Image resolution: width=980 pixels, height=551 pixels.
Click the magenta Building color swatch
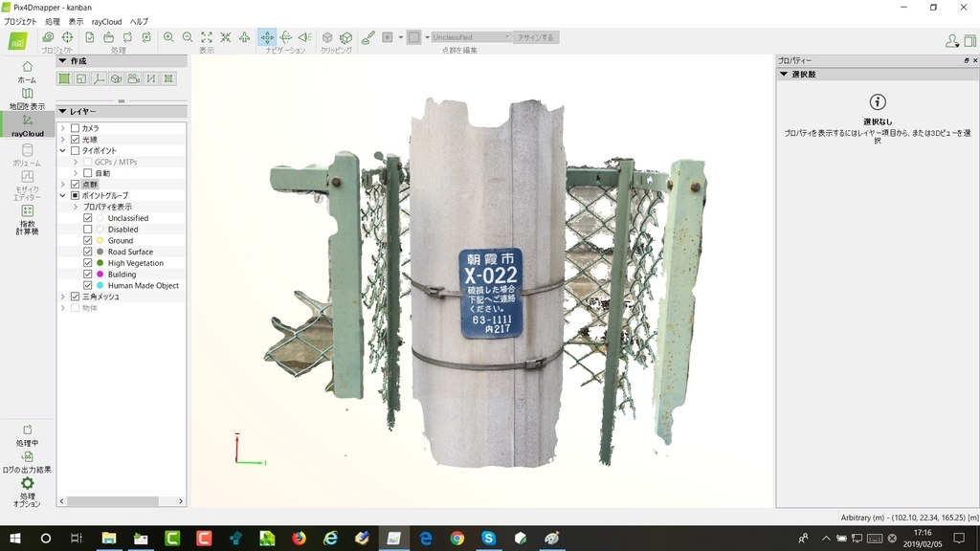point(100,275)
